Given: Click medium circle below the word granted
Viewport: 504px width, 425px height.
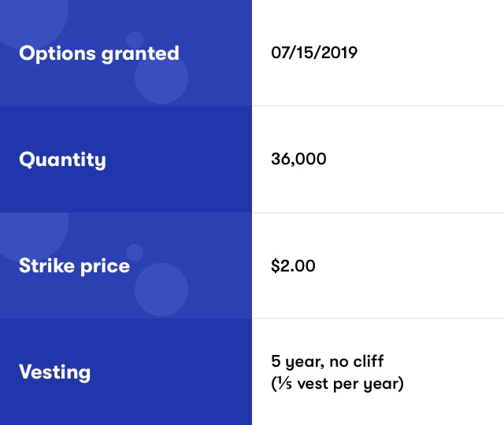Looking at the screenshot, I should tap(161, 77).
